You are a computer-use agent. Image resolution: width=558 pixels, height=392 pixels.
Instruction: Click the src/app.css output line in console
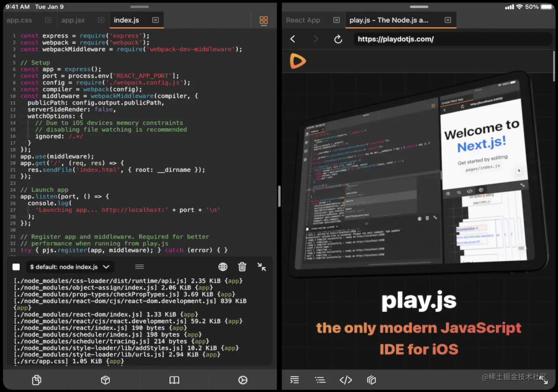pyautogui.click(x=69, y=361)
